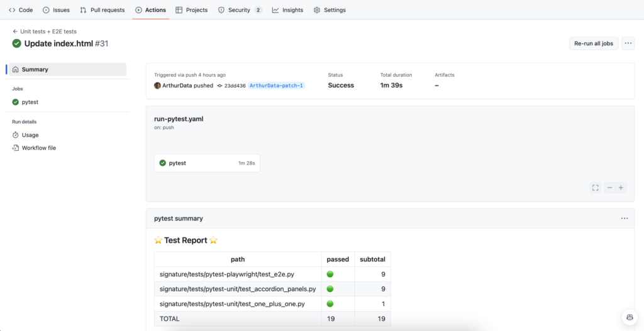The height and width of the screenshot is (331, 644).
Task: Click the test_accordion_panels.py path cell
Action: click(x=238, y=289)
